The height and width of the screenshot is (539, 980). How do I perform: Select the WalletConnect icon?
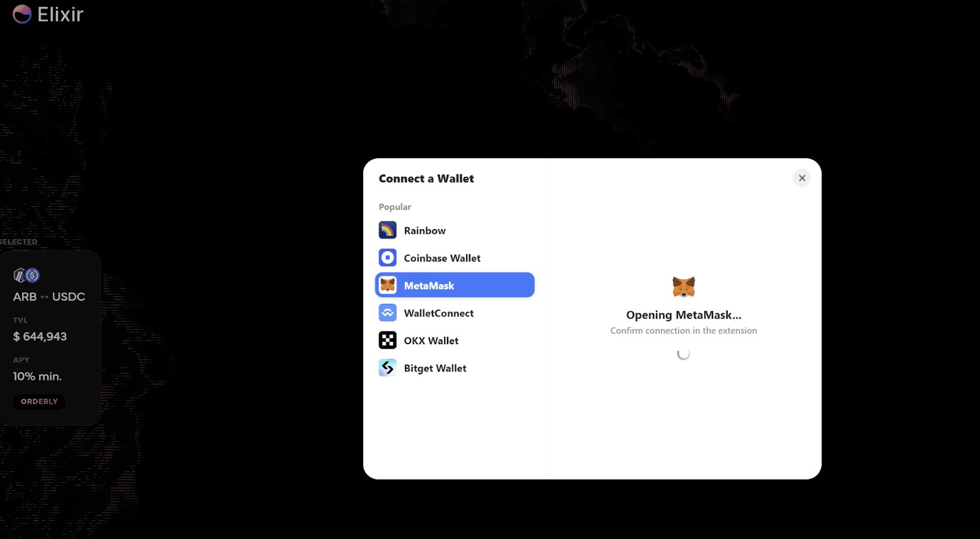coord(388,313)
